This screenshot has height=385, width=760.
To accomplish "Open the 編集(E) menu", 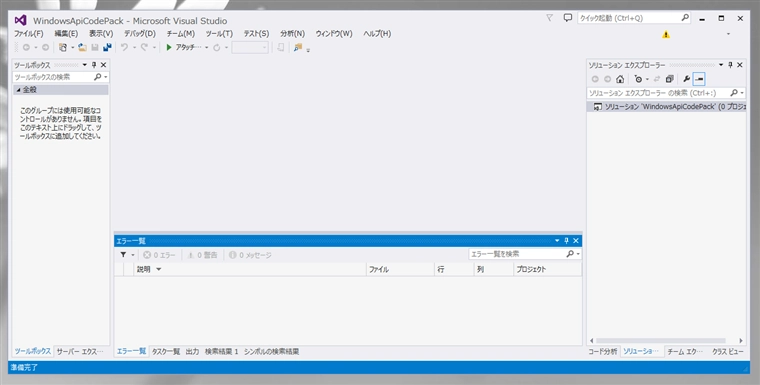I will tap(66, 34).
